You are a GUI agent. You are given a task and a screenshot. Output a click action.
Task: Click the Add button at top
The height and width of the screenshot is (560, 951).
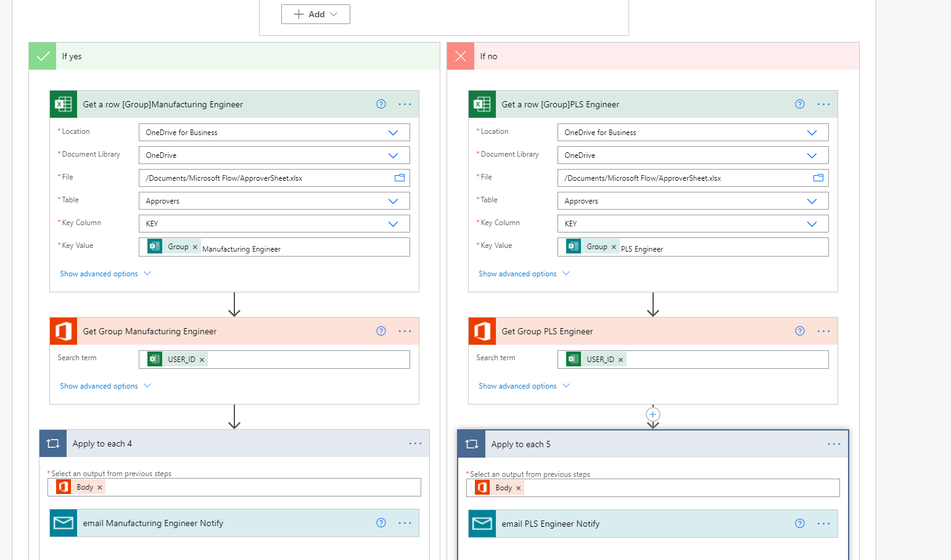pos(315,14)
